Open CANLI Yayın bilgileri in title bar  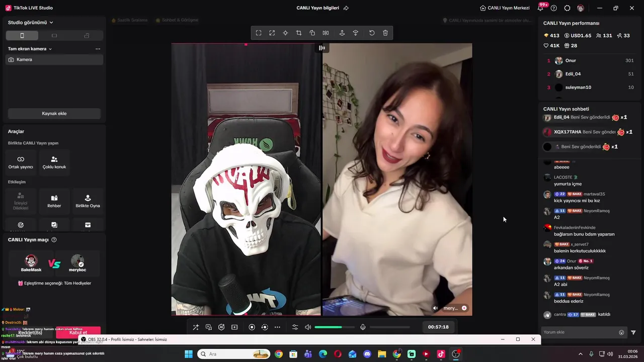(x=317, y=8)
